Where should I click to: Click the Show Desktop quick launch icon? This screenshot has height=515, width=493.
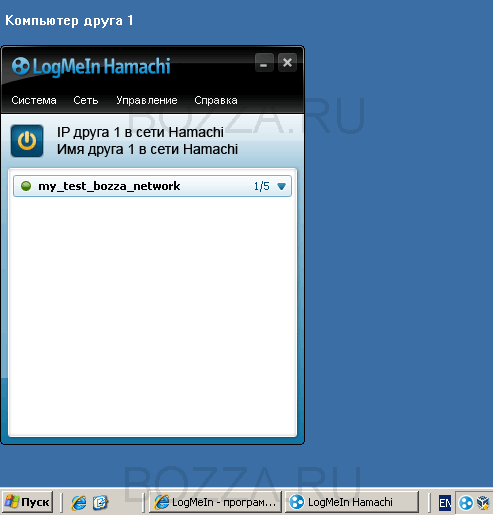click(100, 502)
